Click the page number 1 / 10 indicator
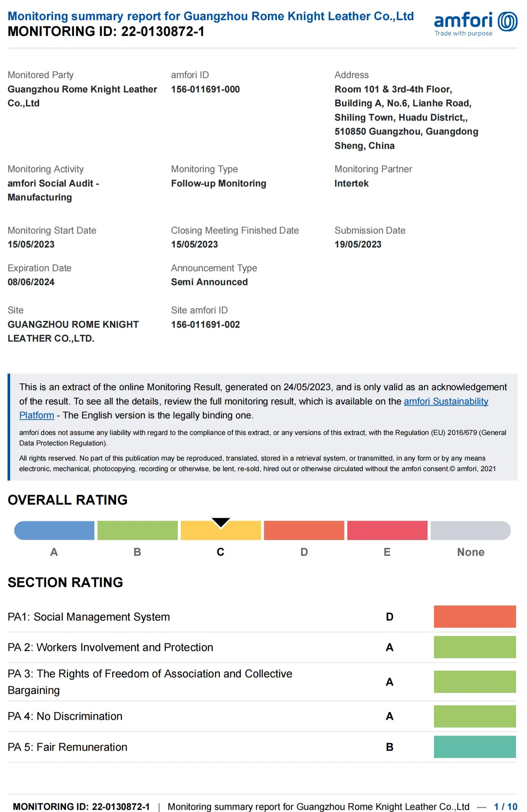The image size is (527, 812). [506, 806]
